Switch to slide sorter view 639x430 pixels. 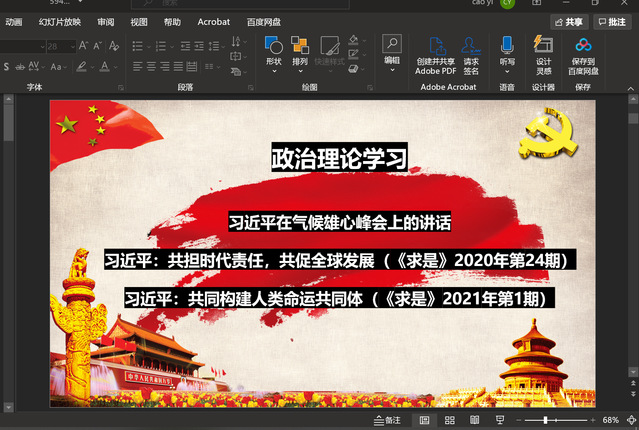tap(450, 420)
